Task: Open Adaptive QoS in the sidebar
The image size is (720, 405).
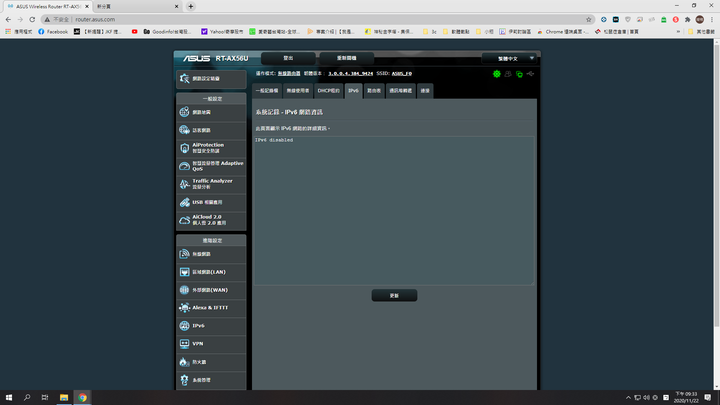Action: point(211,166)
